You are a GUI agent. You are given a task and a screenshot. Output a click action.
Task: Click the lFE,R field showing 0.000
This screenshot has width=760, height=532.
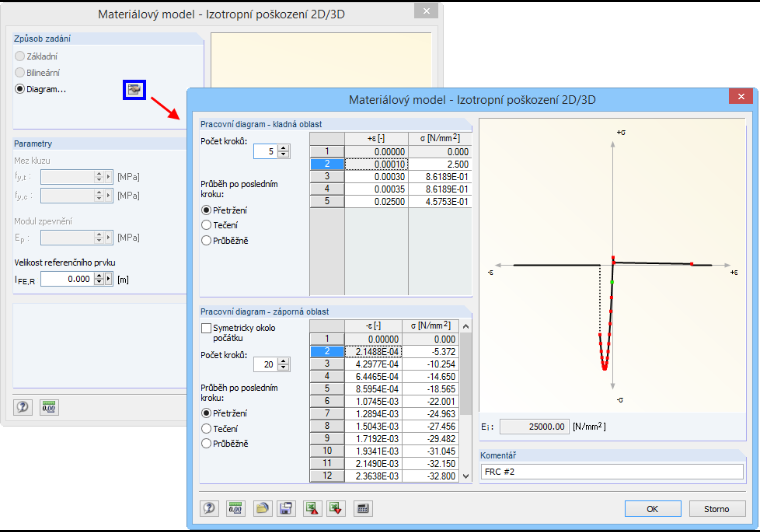tap(67, 279)
